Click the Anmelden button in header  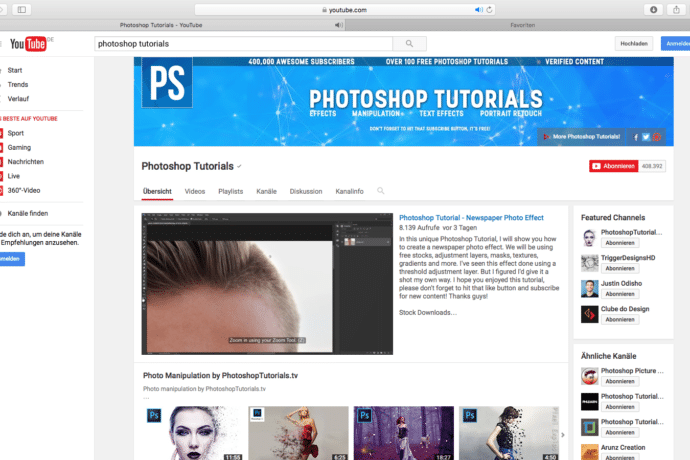click(676, 44)
